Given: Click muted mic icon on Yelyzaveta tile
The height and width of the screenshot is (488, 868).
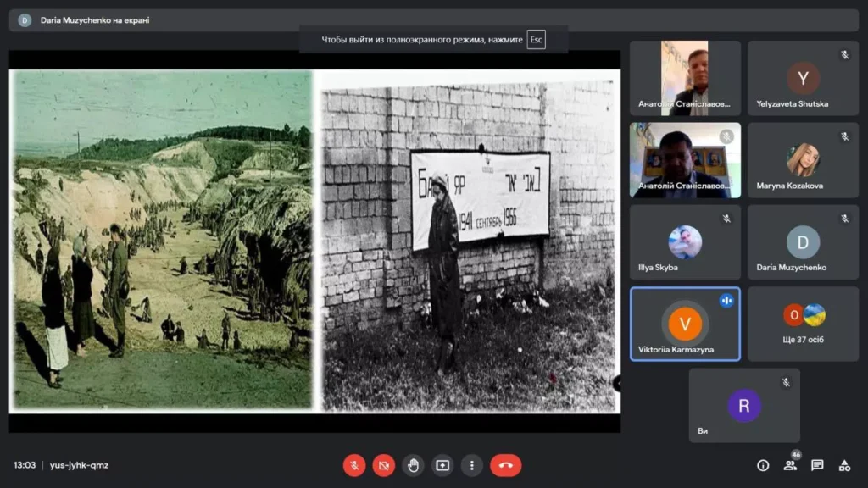Looking at the screenshot, I should (845, 55).
